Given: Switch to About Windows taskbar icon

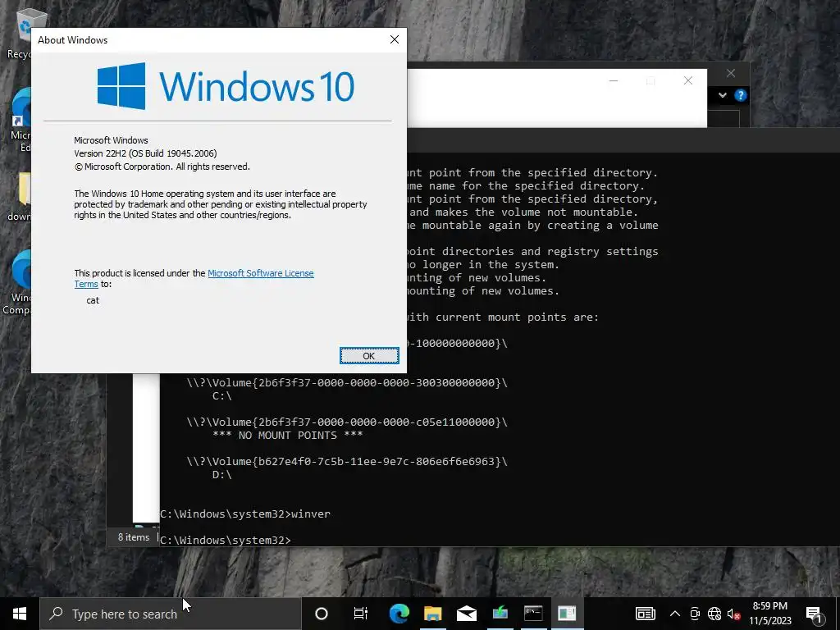Looking at the screenshot, I should (x=568, y=614).
